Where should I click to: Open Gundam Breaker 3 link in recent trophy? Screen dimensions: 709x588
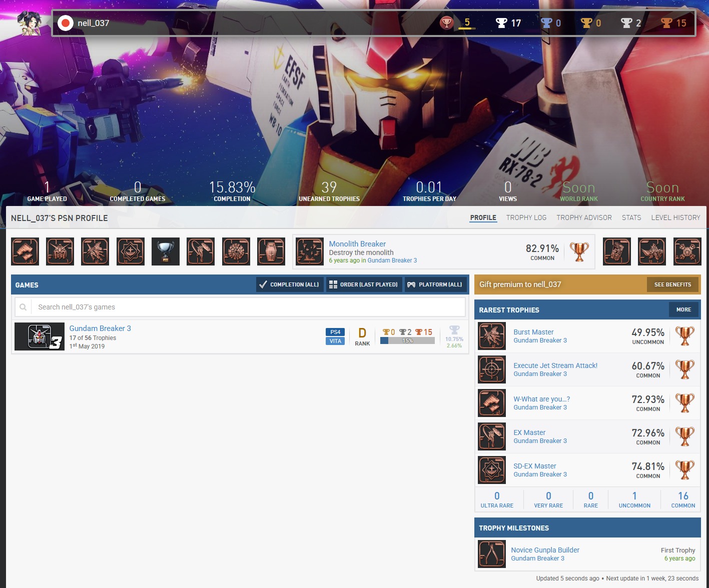click(392, 260)
